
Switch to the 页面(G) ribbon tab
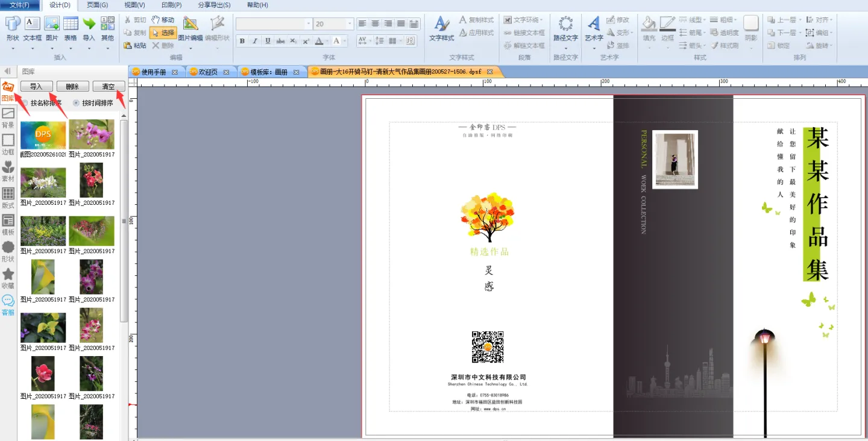pyautogui.click(x=98, y=5)
